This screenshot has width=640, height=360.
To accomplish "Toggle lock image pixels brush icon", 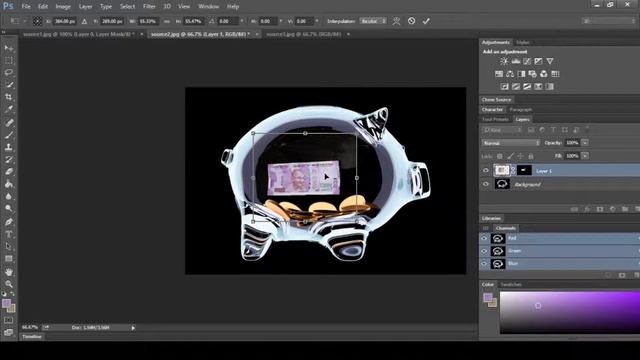I will [510, 156].
